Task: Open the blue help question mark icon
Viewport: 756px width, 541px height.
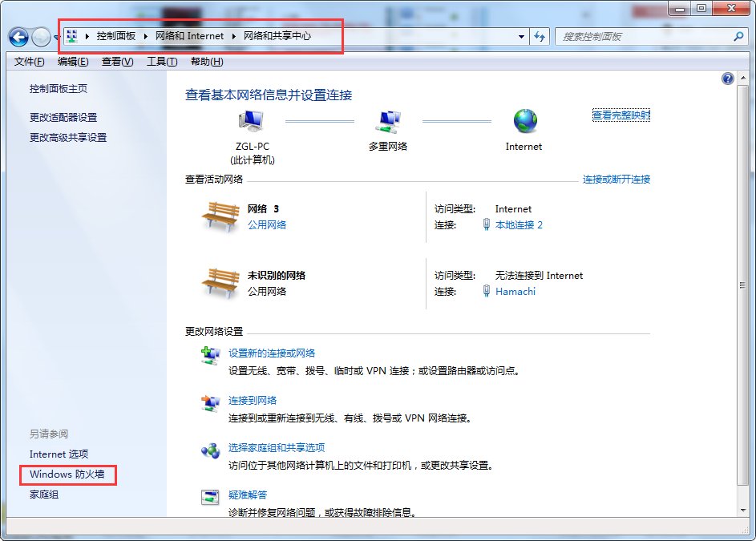Action: pos(727,78)
